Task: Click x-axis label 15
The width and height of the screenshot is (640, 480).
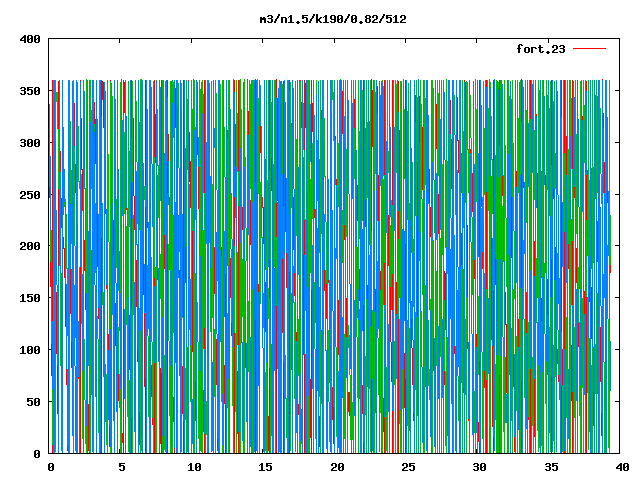Action: [x=265, y=467]
